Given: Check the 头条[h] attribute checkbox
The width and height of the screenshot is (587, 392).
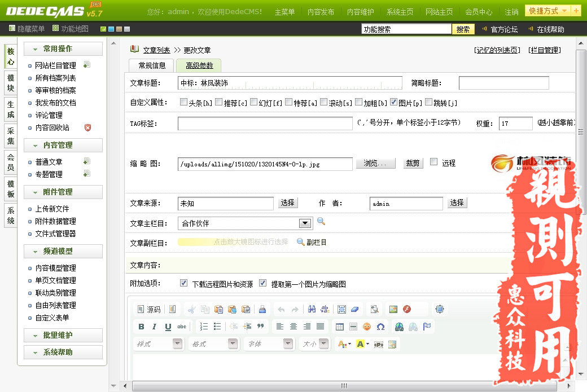Looking at the screenshot, I should [x=183, y=102].
